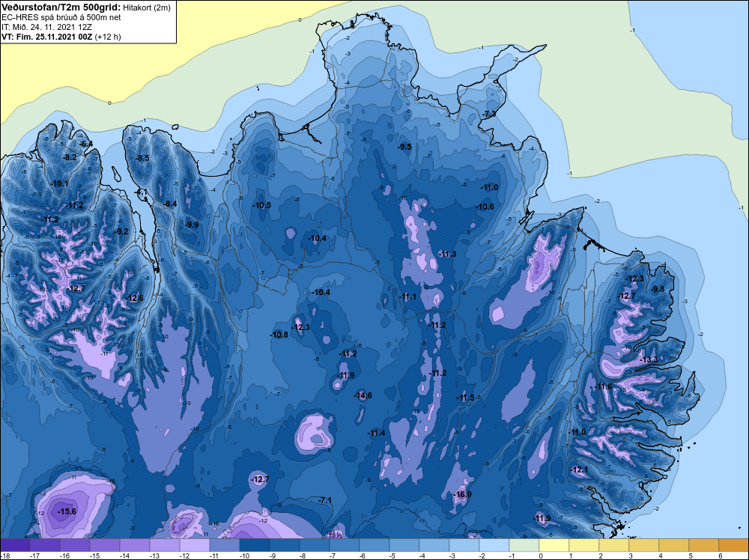
Task: Click the legend scale label '3'
Action: (631, 556)
